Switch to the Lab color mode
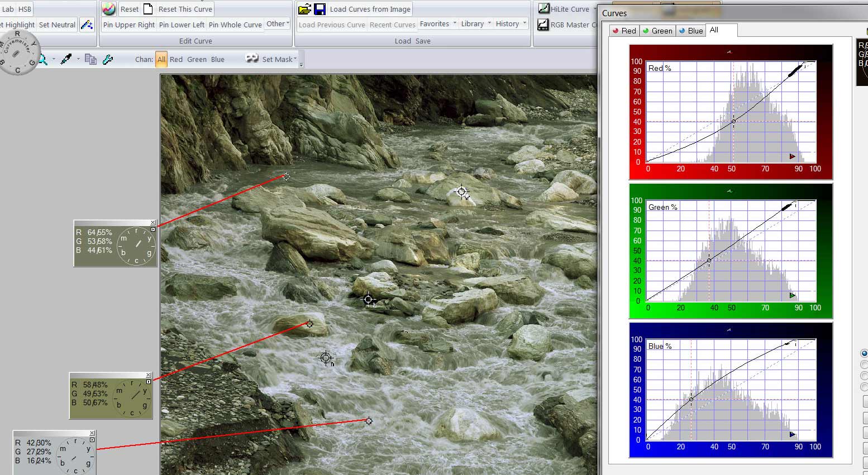This screenshot has height=475, width=868. (8, 9)
